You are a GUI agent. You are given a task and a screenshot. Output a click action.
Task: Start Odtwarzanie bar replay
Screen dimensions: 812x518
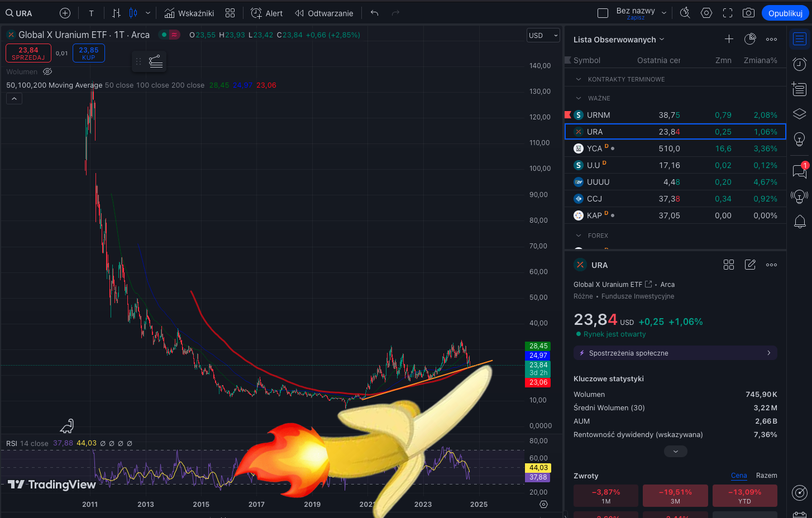(324, 13)
